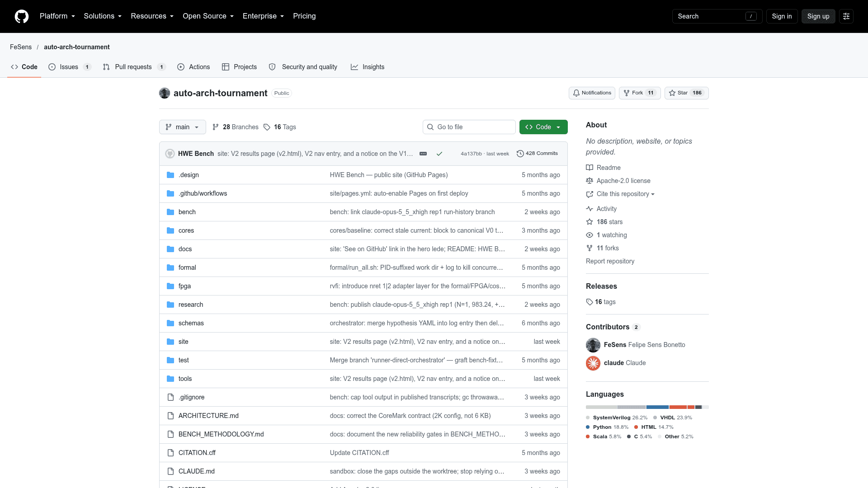The width and height of the screenshot is (868, 488).
Task: Open the Readme book icon link
Action: 590,168
